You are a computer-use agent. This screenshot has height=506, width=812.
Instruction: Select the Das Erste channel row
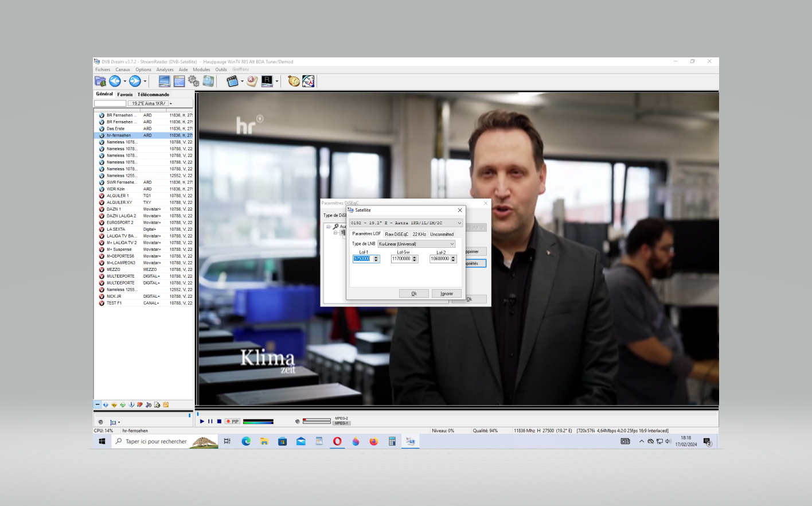point(144,129)
